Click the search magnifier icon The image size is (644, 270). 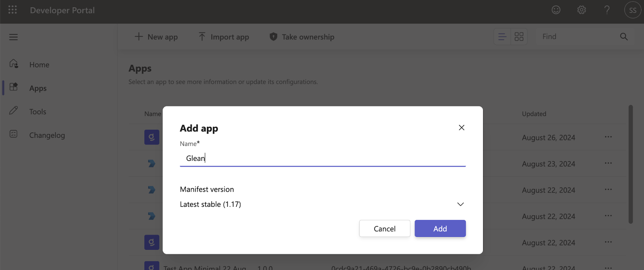pyautogui.click(x=624, y=37)
